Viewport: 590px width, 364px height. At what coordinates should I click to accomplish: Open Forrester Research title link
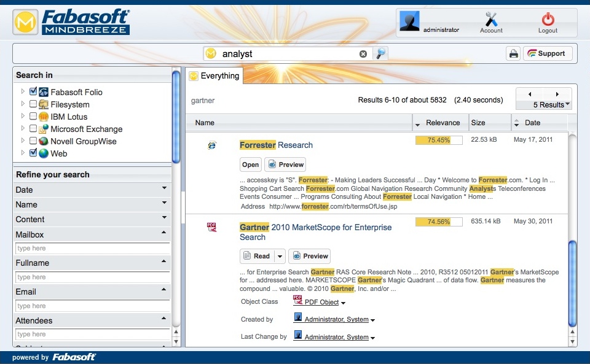(x=276, y=145)
